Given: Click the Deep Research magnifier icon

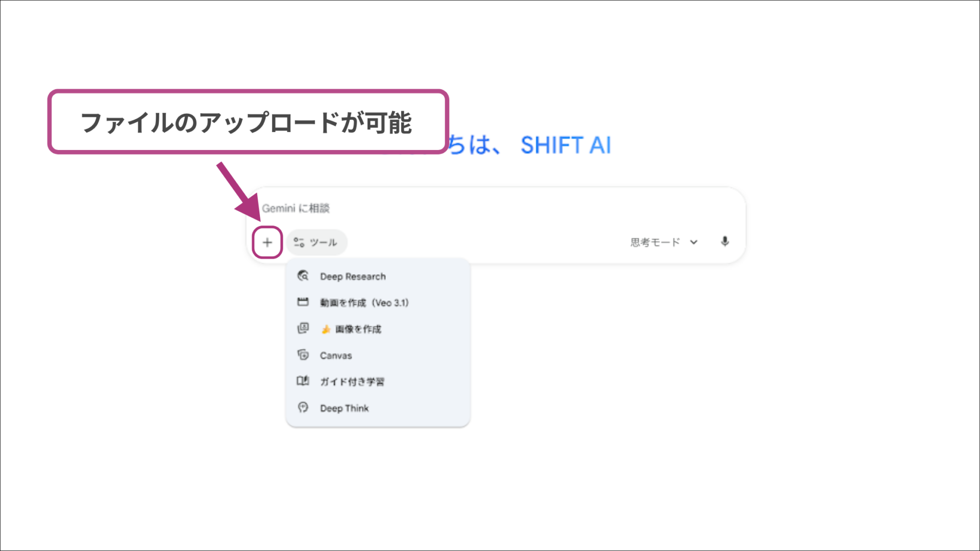Looking at the screenshot, I should (303, 275).
